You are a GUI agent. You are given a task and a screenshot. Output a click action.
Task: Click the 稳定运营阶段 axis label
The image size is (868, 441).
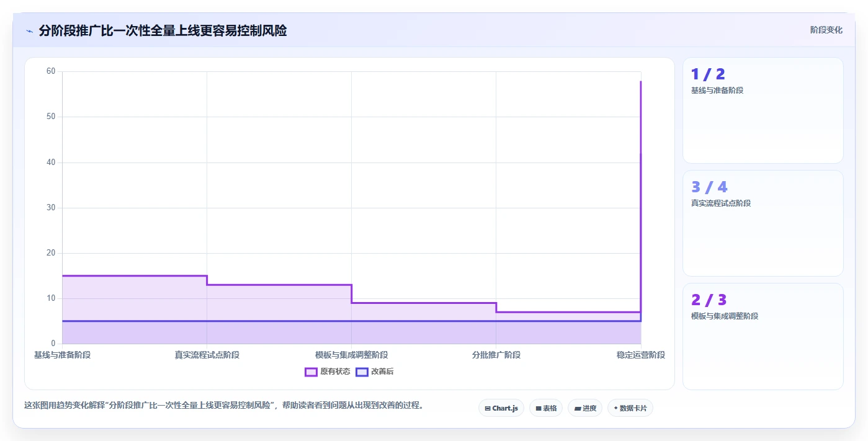(x=640, y=355)
